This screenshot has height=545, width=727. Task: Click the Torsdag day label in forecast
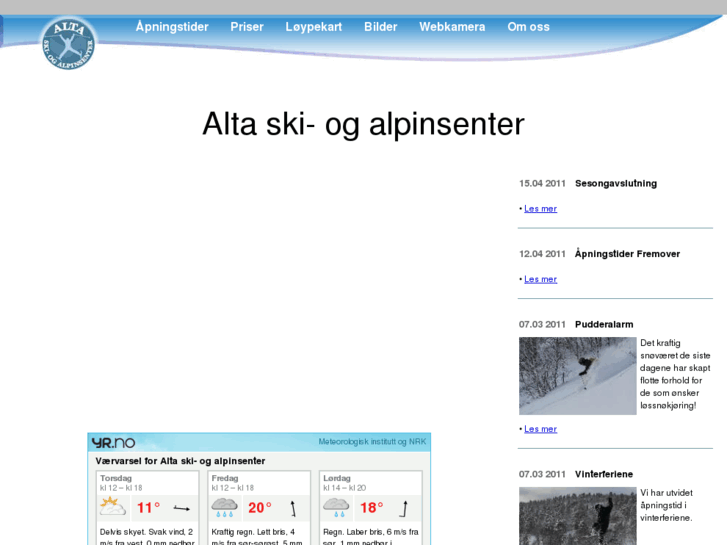(x=116, y=478)
